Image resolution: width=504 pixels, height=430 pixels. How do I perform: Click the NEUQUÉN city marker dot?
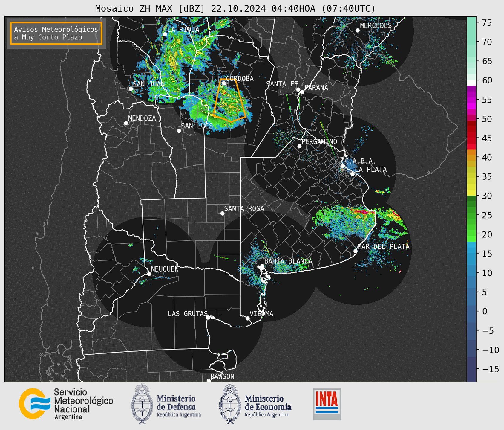click(149, 274)
